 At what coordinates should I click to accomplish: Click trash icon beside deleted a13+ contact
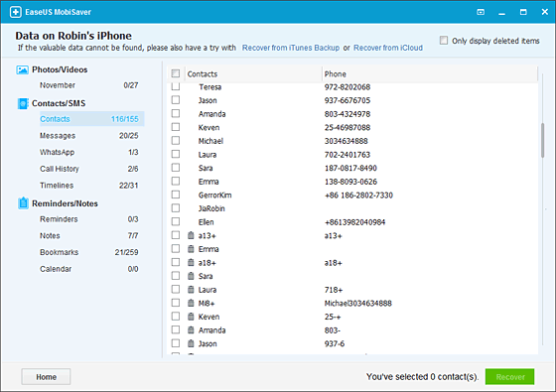pyautogui.click(x=191, y=235)
